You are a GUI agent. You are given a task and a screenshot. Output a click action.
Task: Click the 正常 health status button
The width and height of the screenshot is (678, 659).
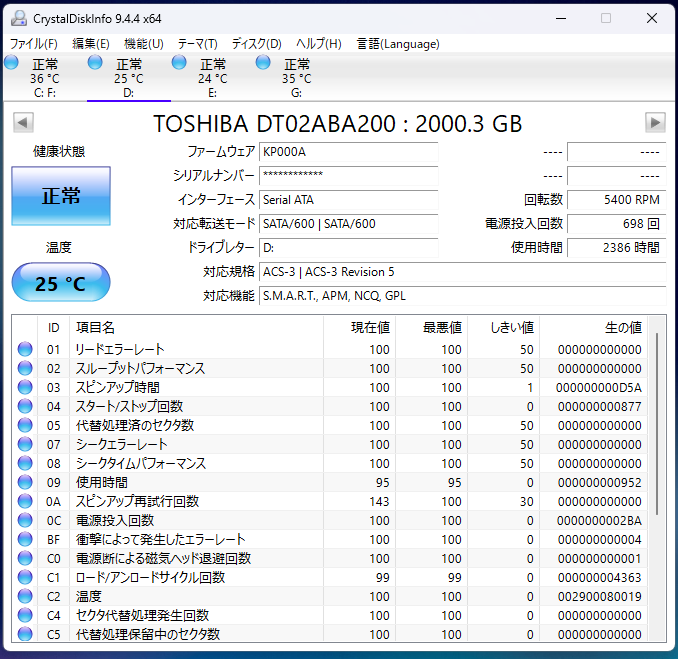pyautogui.click(x=61, y=196)
